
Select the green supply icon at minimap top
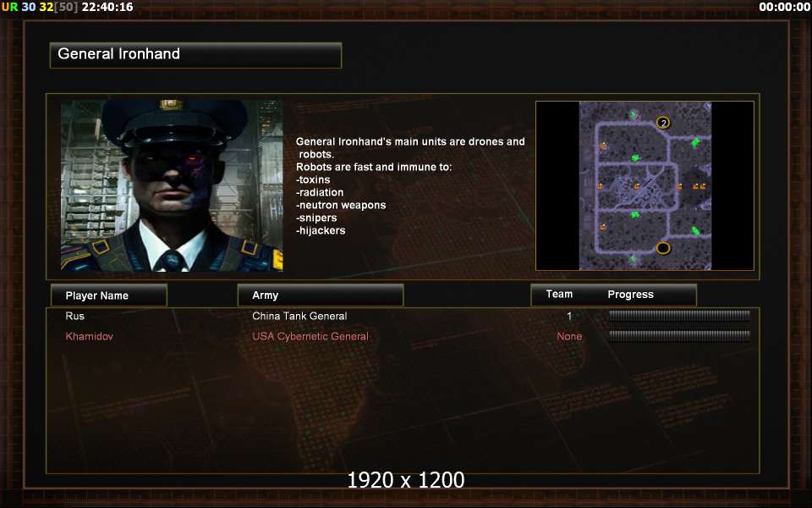(x=633, y=114)
